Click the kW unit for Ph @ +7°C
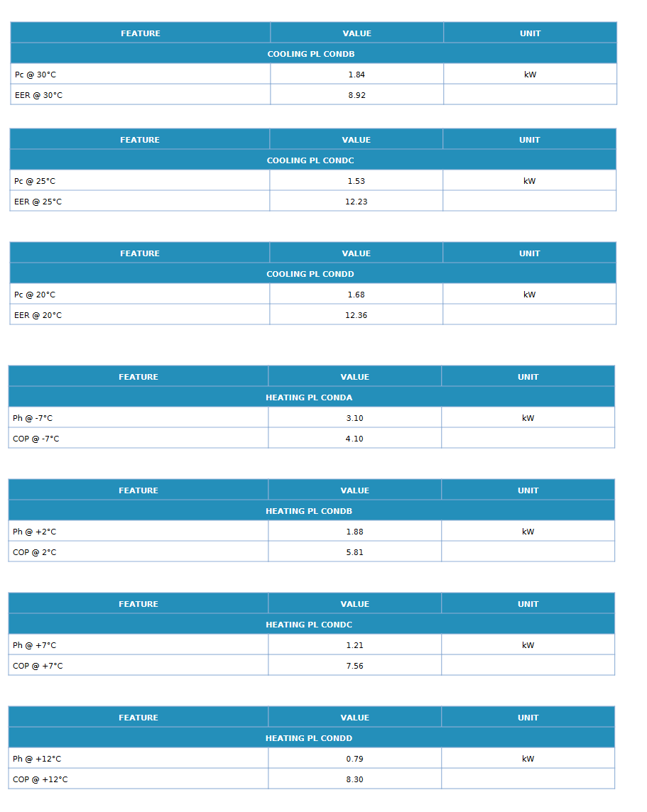This screenshot has width=647, height=812. [x=528, y=645]
